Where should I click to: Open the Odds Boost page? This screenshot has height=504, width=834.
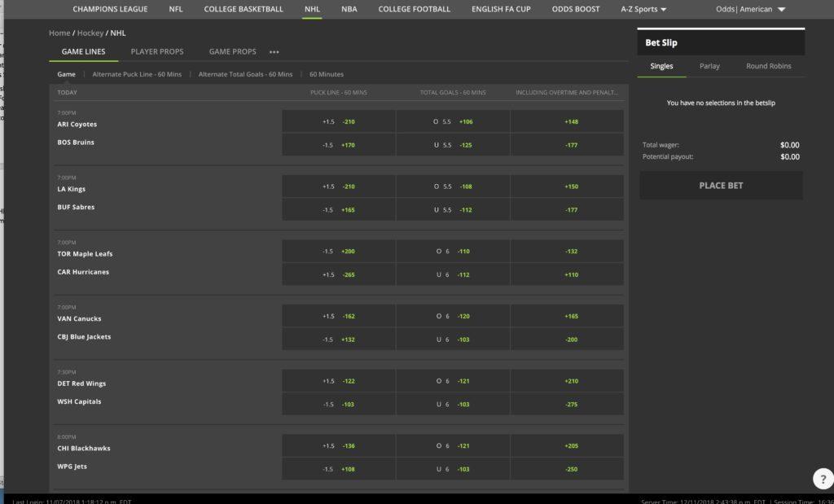576,9
